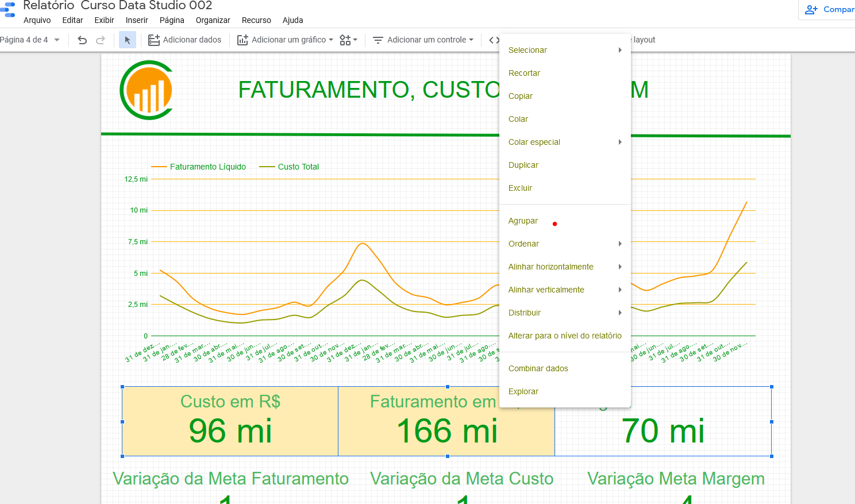Select the FATURAMENTO, CUSTO title text
Image resolution: width=855 pixels, height=504 pixels.
tap(369, 90)
